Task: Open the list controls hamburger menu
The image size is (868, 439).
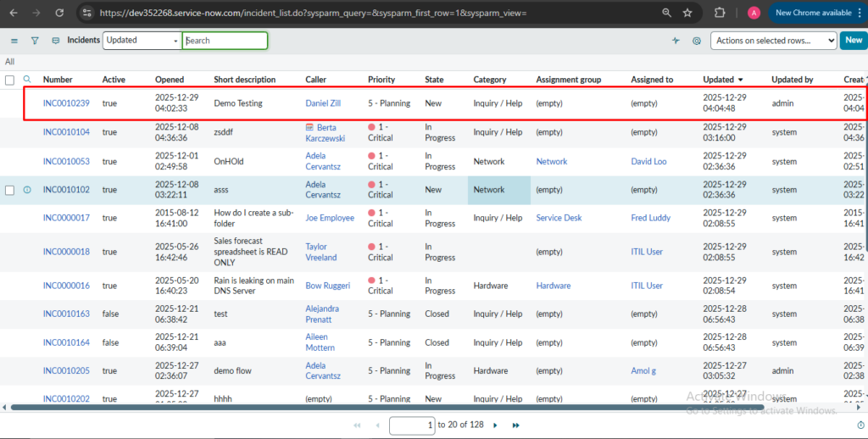Action: 14,41
